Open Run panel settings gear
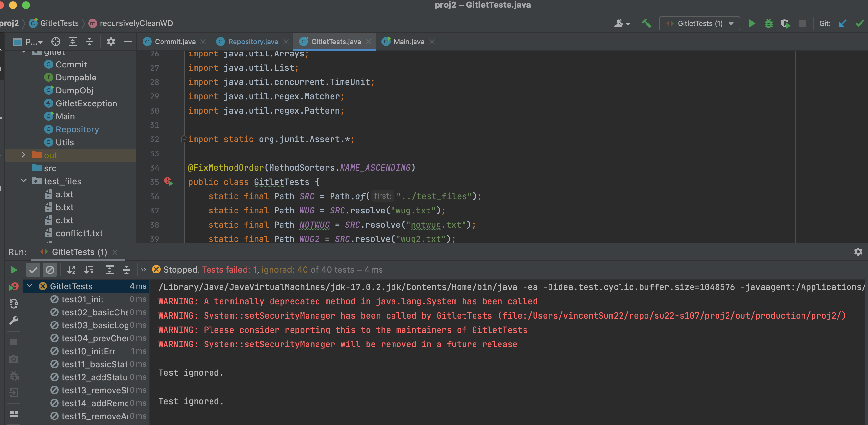 click(858, 252)
